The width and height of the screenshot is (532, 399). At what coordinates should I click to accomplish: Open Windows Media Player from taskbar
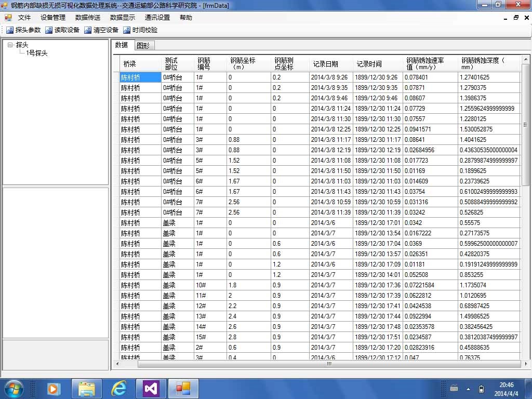tap(54, 388)
